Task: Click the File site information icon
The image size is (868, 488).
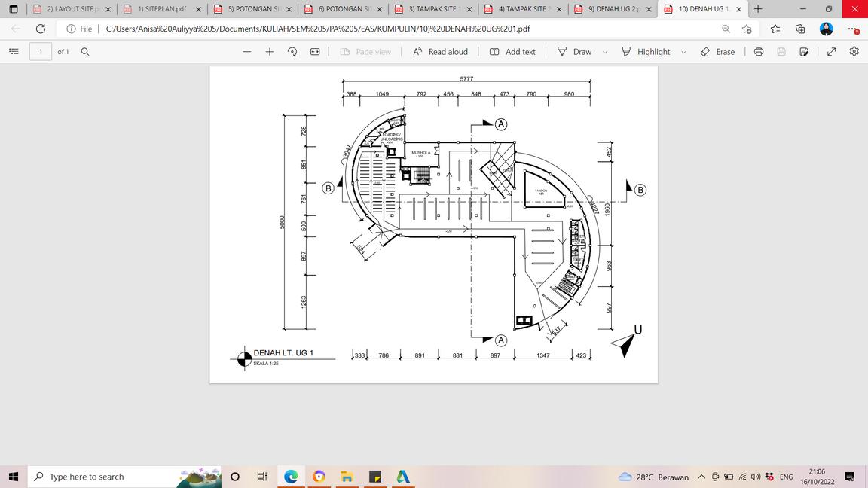Action: (79, 29)
